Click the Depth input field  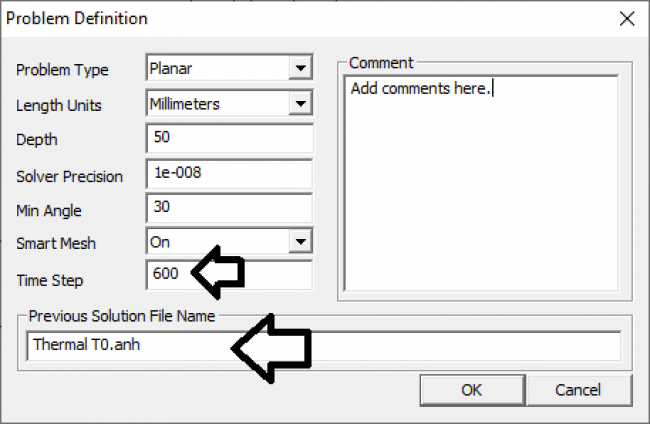(x=229, y=138)
